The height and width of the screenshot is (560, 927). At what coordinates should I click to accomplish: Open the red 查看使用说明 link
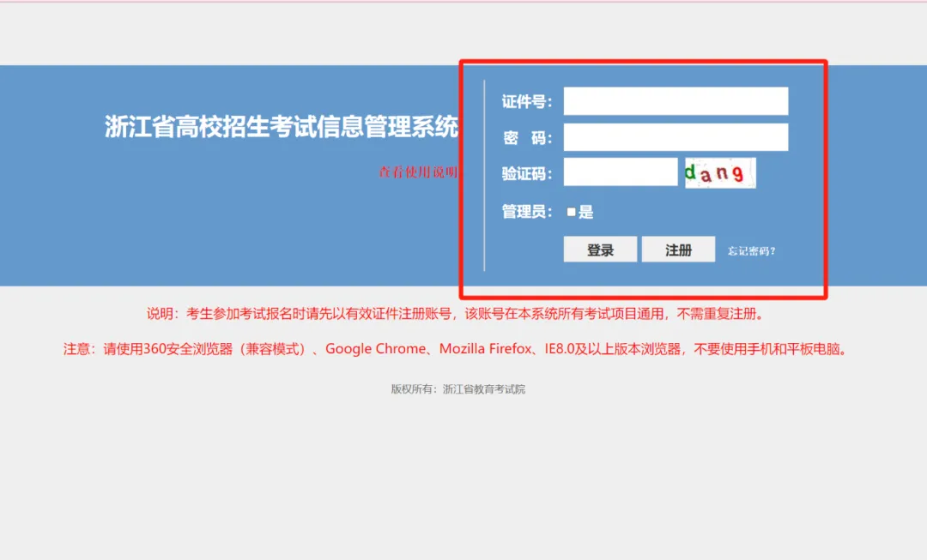[418, 172]
